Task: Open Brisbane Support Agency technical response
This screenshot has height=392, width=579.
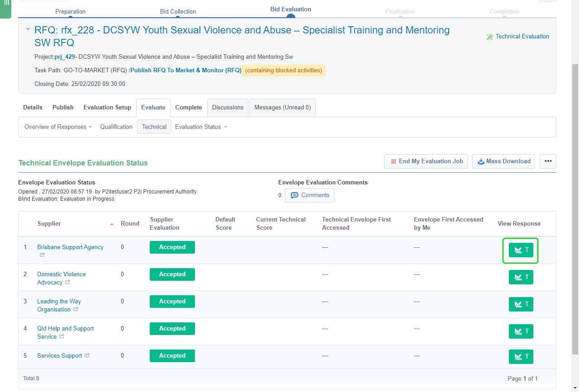Action: (x=521, y=250)
